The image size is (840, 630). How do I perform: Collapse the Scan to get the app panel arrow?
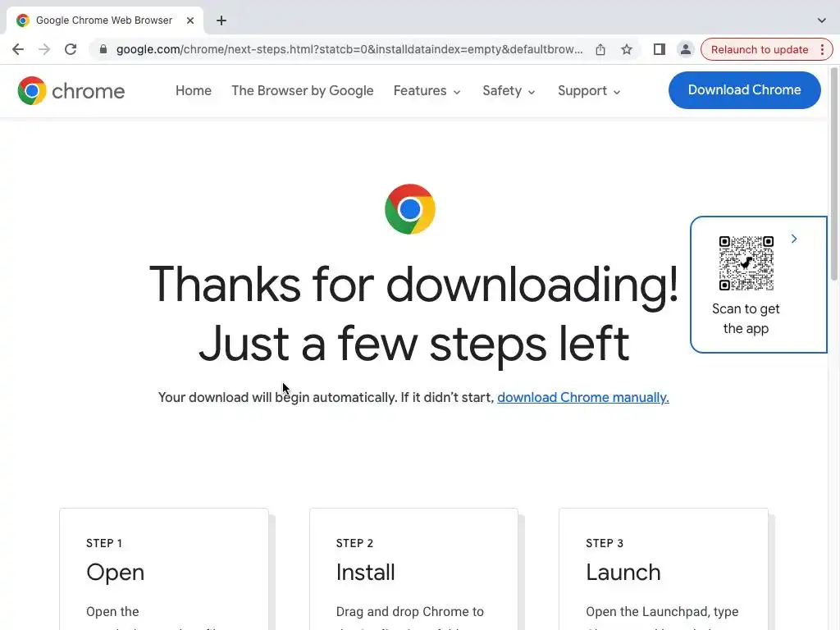click(x=794, y=239)
